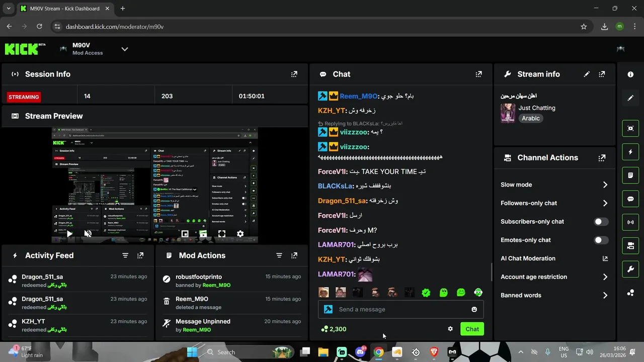Toggle Channel Actions widget icon in sidebar
The image size is (644, 362).
pyautogui.click(x=630, y=246)
